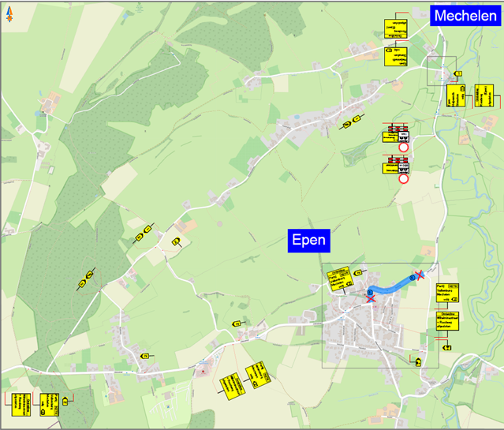
Task: Click the double yellow arrow sign in the dark forest
Action: 85,279
